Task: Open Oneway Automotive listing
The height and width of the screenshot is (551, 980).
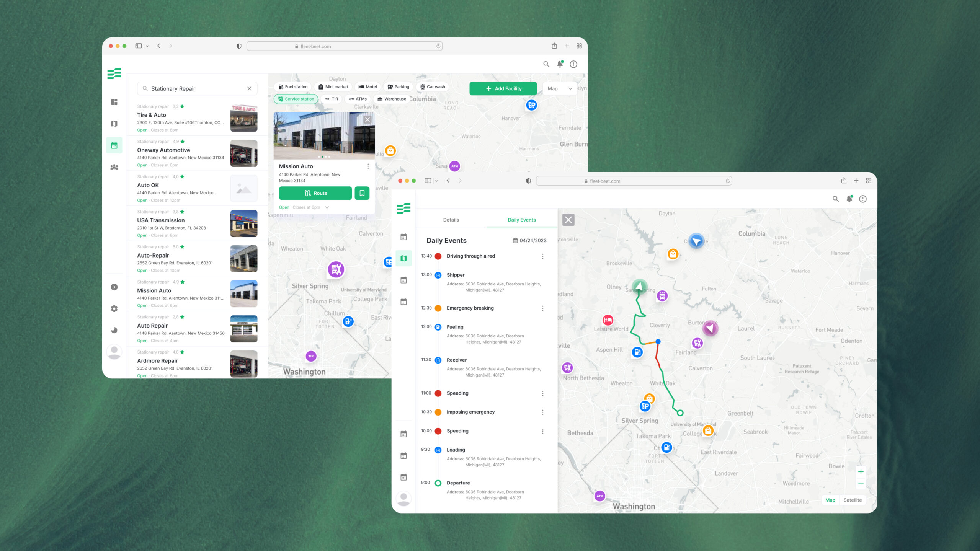Action: tap(197, 153)
